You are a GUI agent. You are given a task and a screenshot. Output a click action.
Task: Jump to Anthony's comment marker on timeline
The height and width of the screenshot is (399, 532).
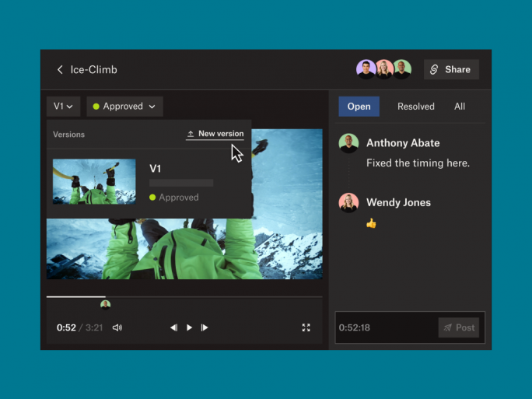click(106, 305)
